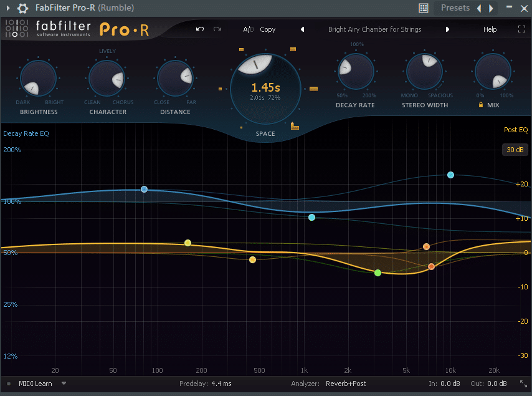Open the FL Studio Presets menu
The width and height of the screenshot is (532, 396).
455,8
